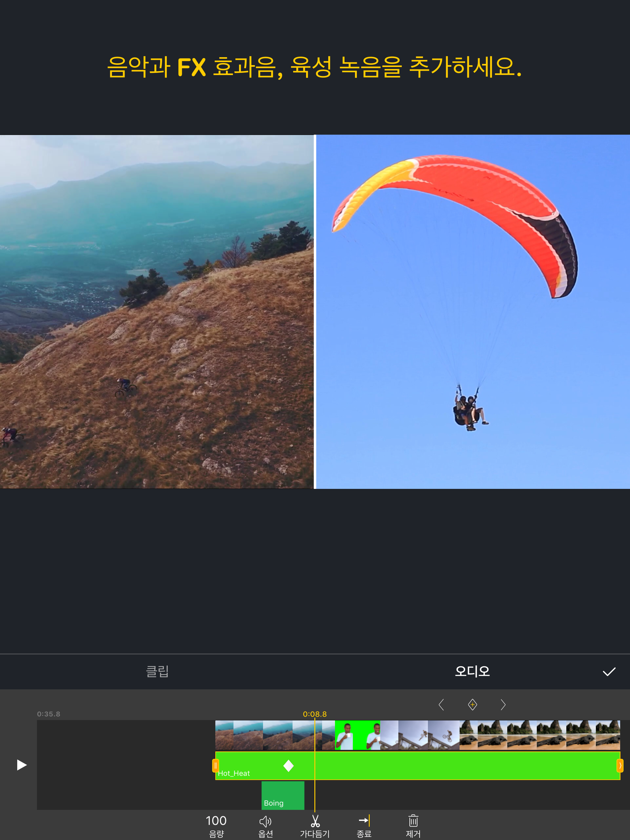Tap the paraglider preview image
The height and width of the screenshot is (840, 630).
472,311
